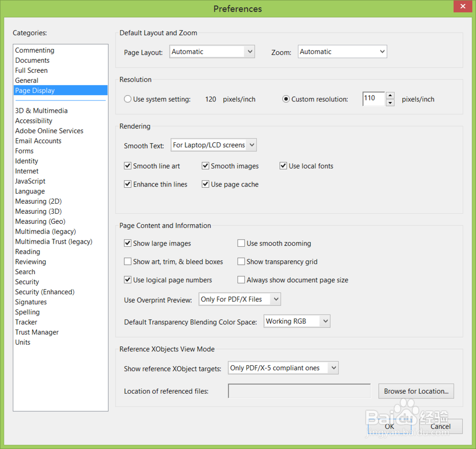Uncheck Show large images

point(128,243)
